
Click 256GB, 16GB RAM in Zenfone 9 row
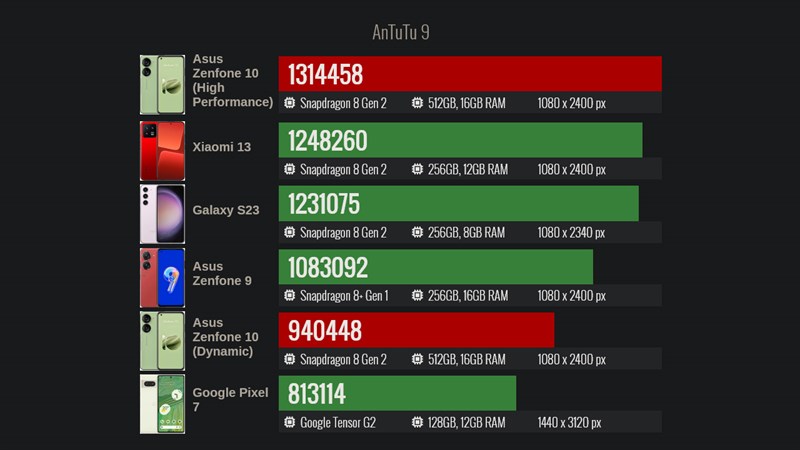468,296
